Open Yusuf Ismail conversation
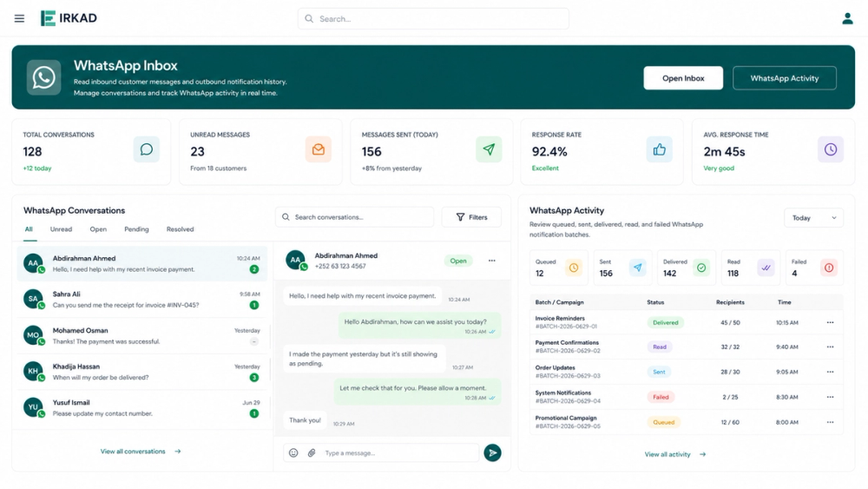 141,408
